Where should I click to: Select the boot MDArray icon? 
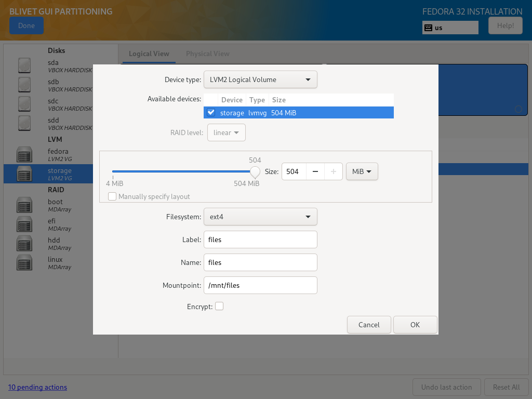coord(24,205)
